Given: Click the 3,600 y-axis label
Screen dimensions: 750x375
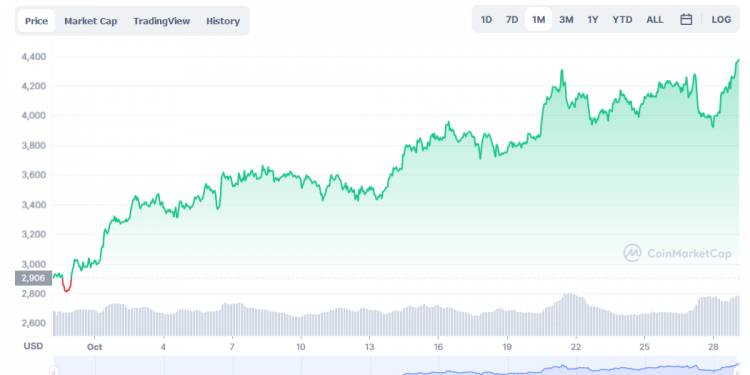Looking at the screenshot, I should (34, 175).
